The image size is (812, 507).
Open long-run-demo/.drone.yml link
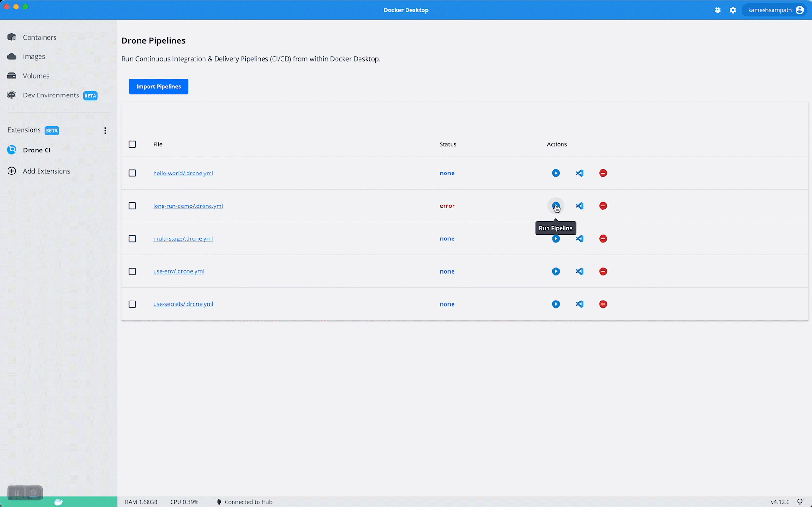point(188,206)
